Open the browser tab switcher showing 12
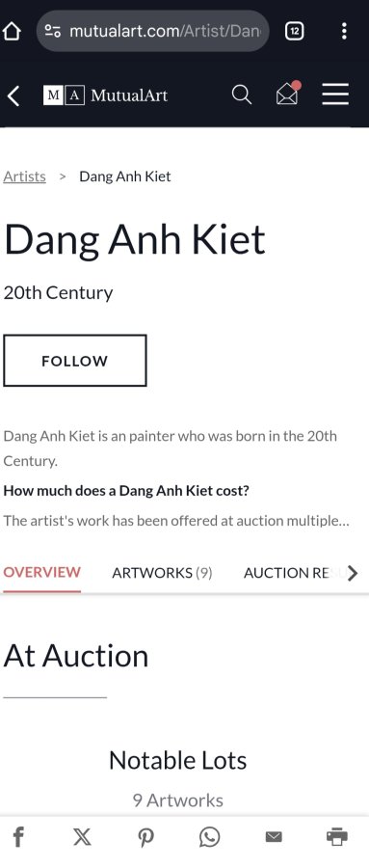Screen dimensions: 369x868 (294, 32)
